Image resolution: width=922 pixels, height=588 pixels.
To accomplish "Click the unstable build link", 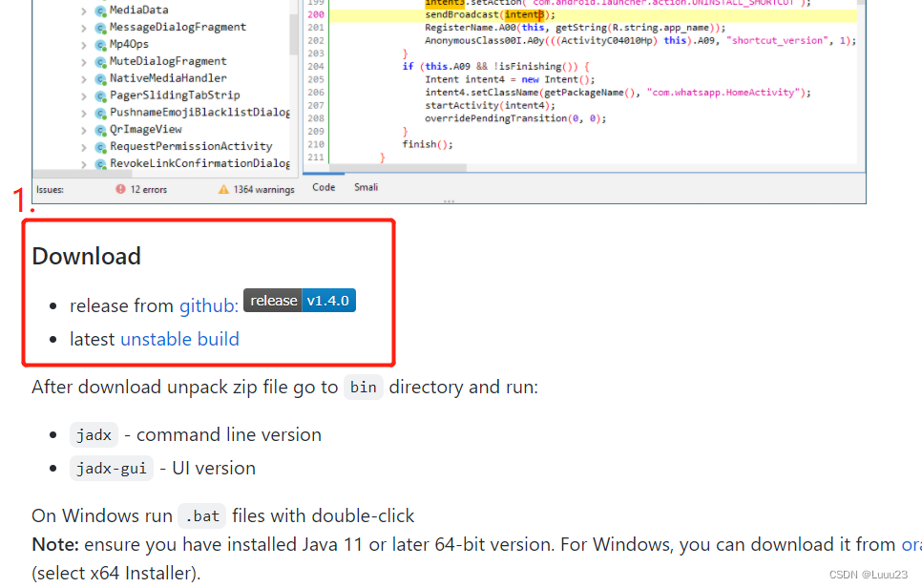I will (x=179, y=339).
